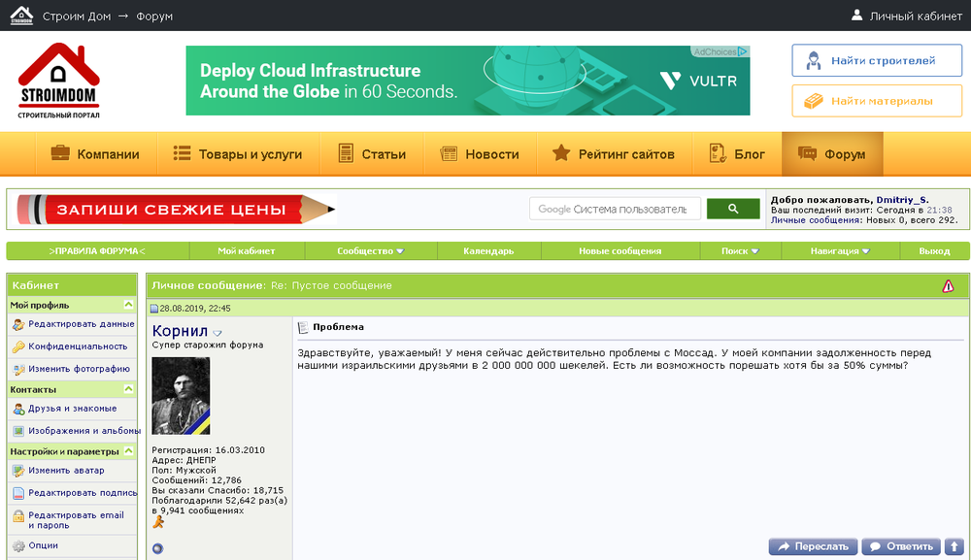Image resolution: width=971 pixels, height=560 pixels.
Task: Open the Корнил username link
Action: (x=180, y=331)
